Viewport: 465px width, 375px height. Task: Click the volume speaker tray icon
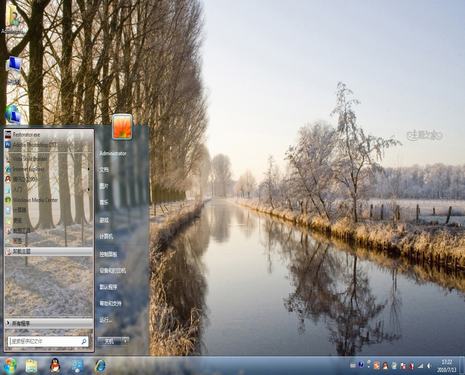point(429,366)
